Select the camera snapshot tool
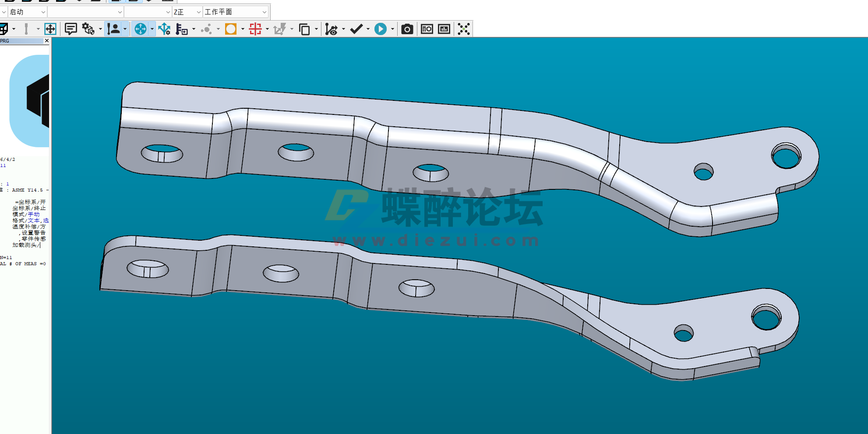This screenshot has width=868, height=434. (x=407, y=29)
